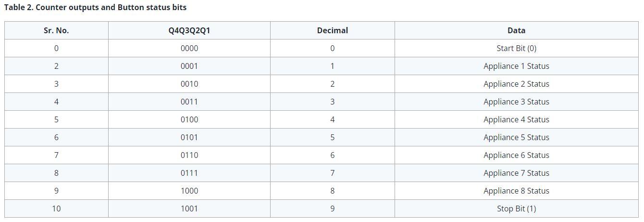The width and height of the screenshot is (644, 222).
Task: Click the binary value '0101' cell
Action: point(189,137)
